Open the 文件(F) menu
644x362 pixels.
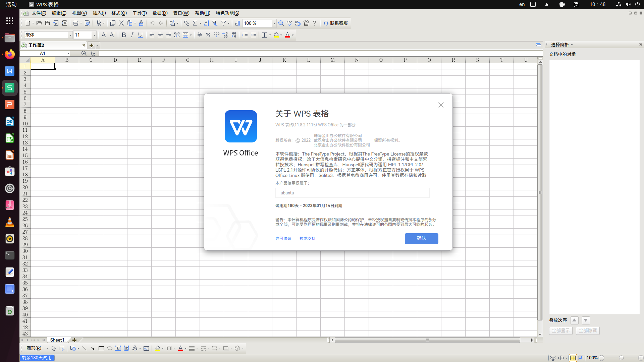click(39, 13)
